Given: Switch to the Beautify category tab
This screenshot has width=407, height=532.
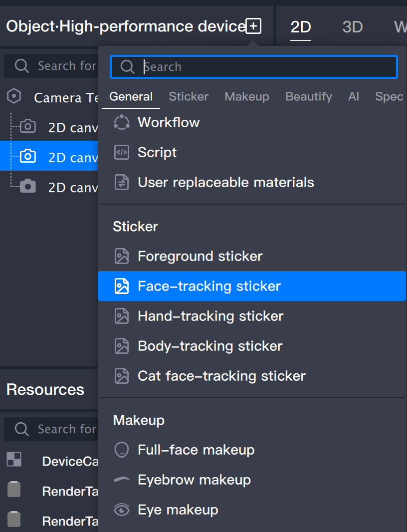Looking at the screenshot, I should [x=308, y=96].
